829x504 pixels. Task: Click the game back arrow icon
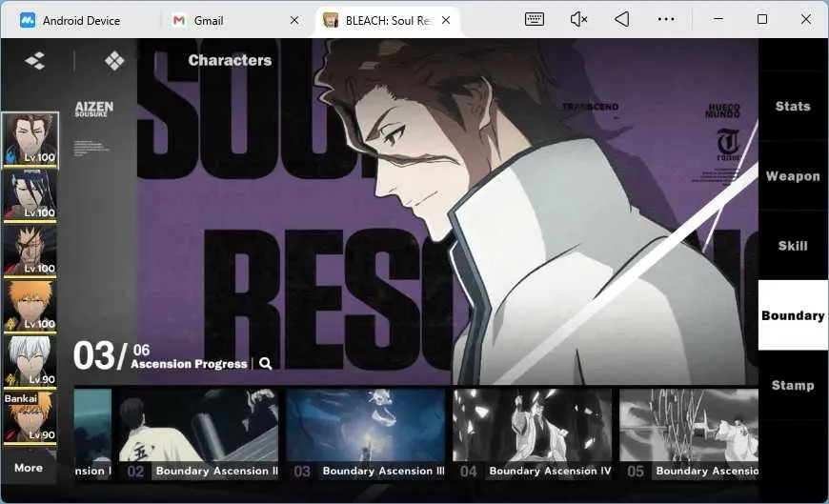point(35,60)
